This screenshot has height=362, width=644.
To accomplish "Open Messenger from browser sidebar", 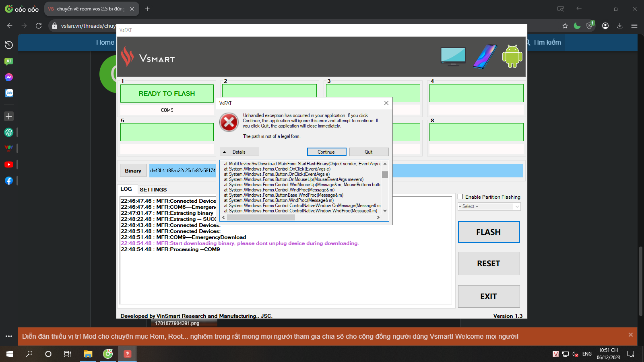I will pos(9,77).
